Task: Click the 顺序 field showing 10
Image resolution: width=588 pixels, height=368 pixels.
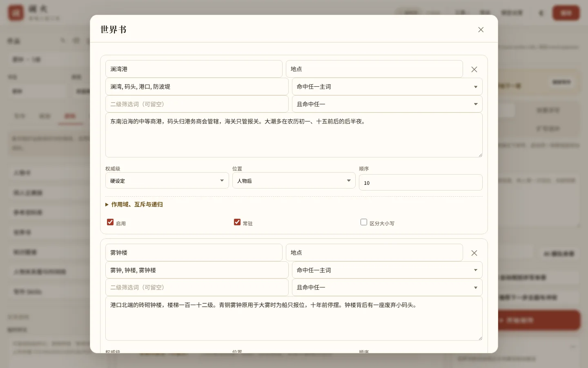Action: [421, 182]
